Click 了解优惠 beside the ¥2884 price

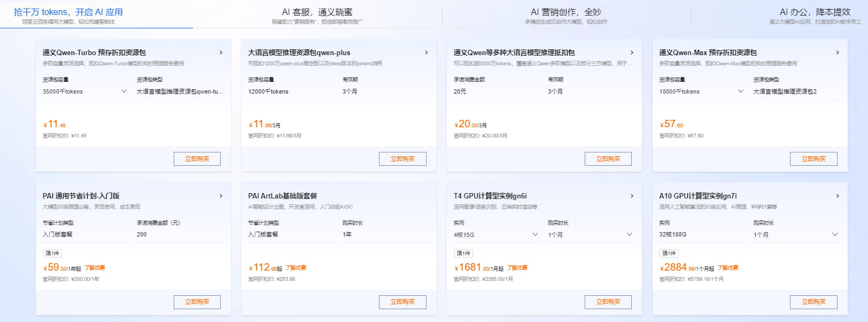(x=727, y=268)
